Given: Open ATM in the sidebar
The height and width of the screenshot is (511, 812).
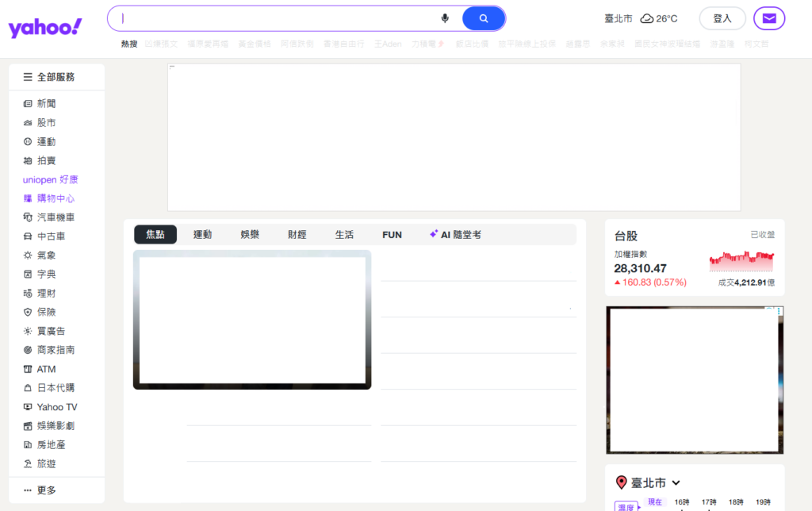Looking at the screenshot, I should pos(46,369).
